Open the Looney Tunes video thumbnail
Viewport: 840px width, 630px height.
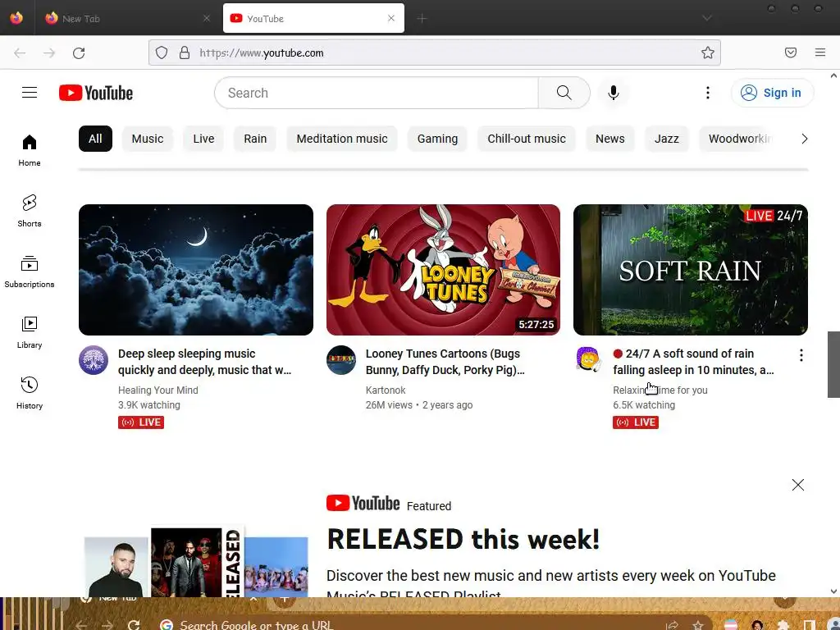coord(443,269)
